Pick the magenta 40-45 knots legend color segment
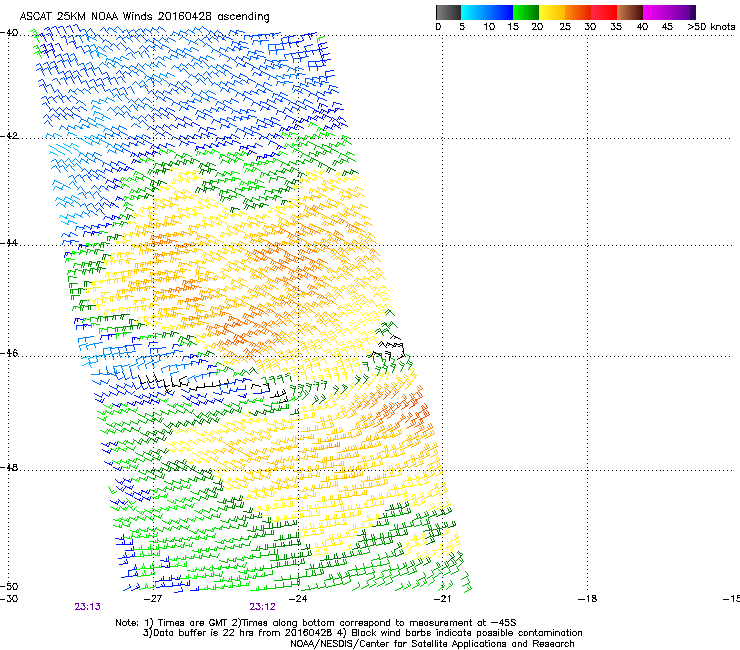 [x=656, y=12]
